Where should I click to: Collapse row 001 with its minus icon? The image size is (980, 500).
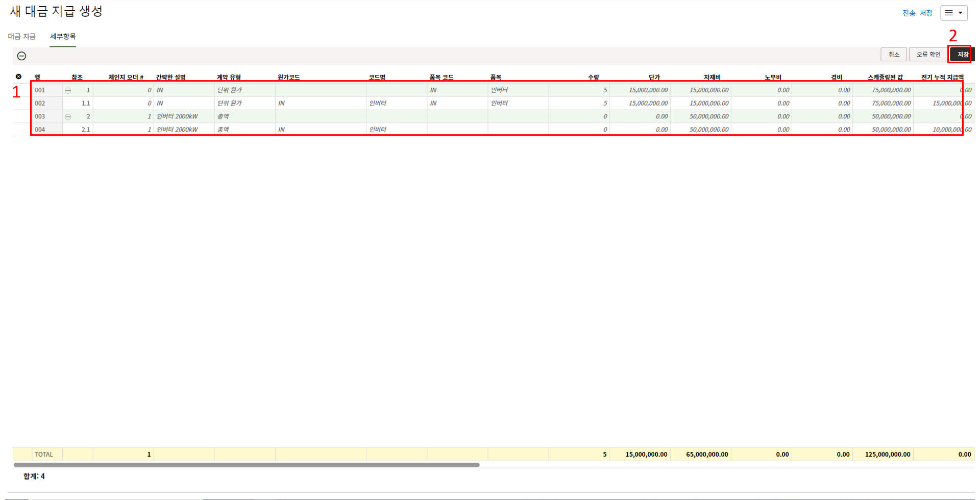68,90
